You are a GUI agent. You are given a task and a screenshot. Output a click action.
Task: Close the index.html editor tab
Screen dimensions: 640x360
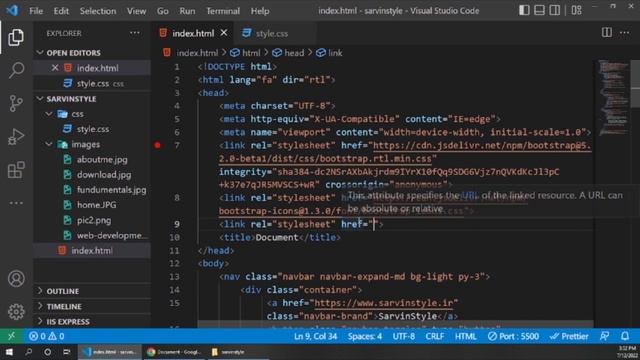coord(224,33)
